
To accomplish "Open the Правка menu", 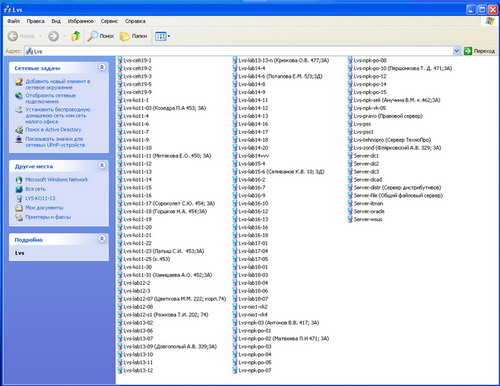I will (35, 21).
